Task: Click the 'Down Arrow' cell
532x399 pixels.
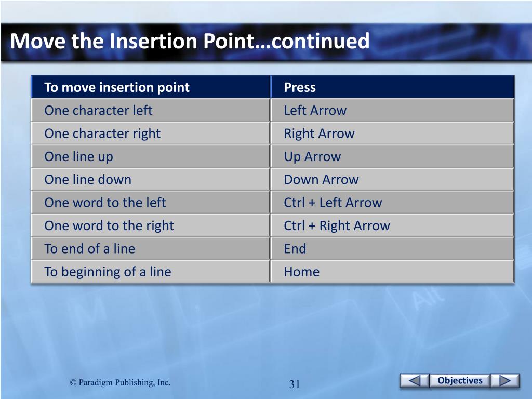Action: [x=393, y=179]
